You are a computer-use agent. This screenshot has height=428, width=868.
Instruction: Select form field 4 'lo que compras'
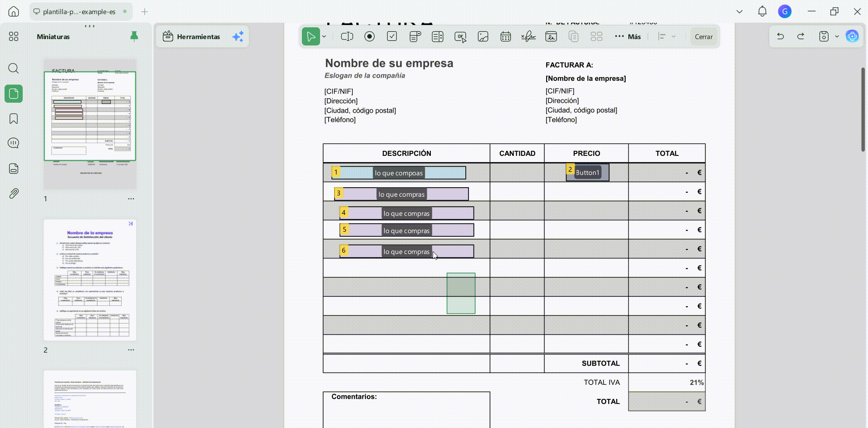tap(407, 213)
